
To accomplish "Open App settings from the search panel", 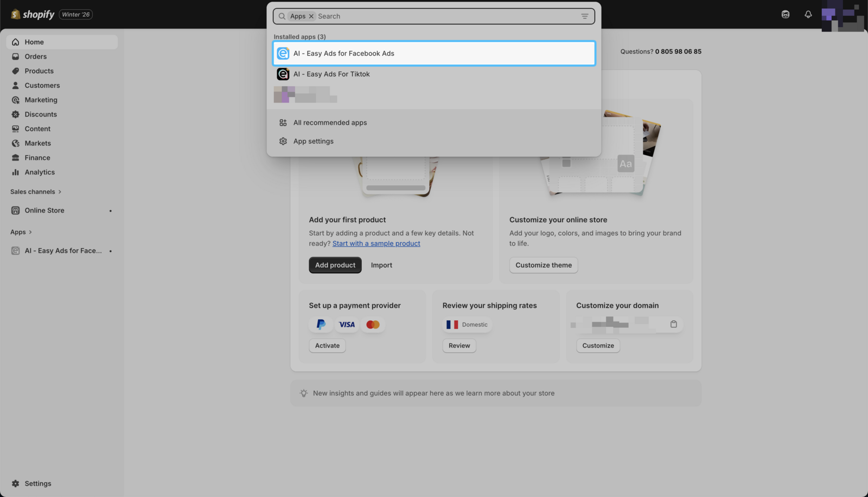I will (313, 141).
